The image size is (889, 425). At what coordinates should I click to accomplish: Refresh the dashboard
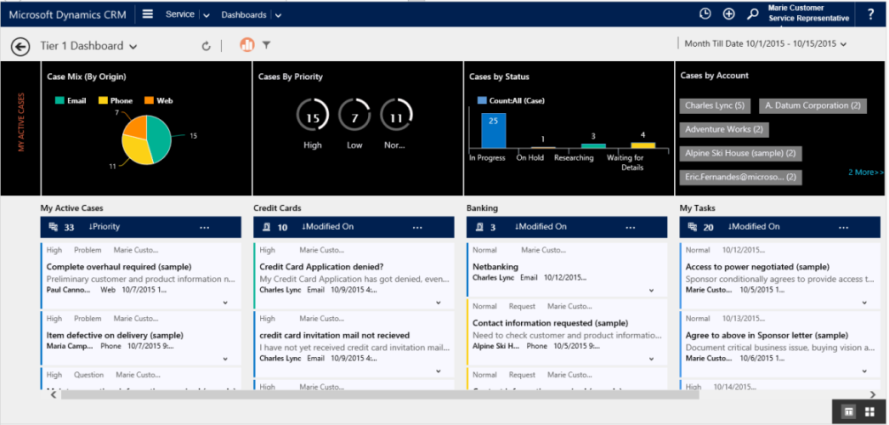[x=207, y=45]
